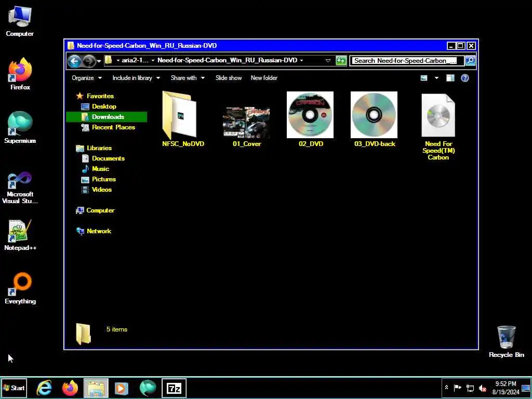The image size is (532, 399).
Task: Launch Internet Explorer from the taskbar
Action: pos(44,388)
